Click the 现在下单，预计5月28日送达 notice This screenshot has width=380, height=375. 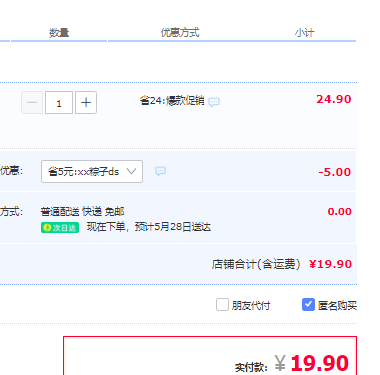[149, 227]
